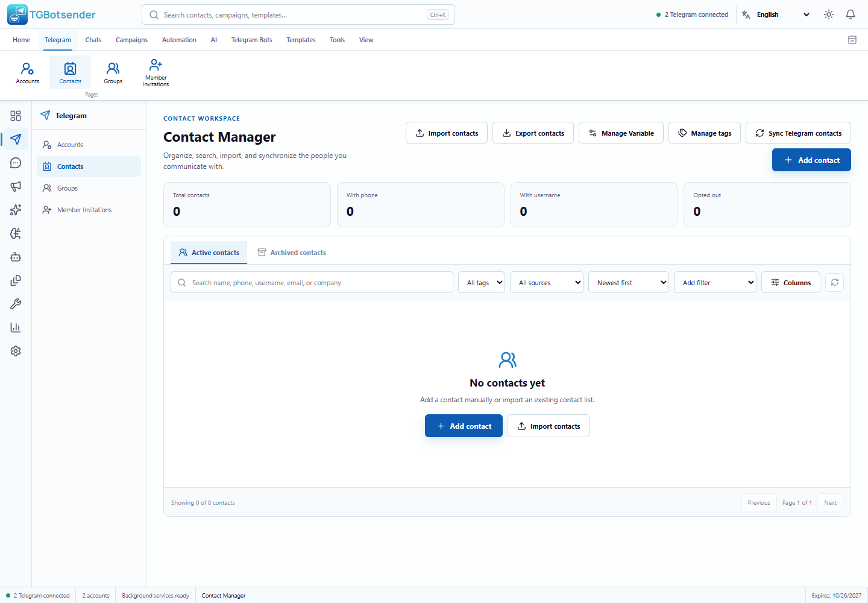
Task: Open the English language dropdown
Action: 782,14
